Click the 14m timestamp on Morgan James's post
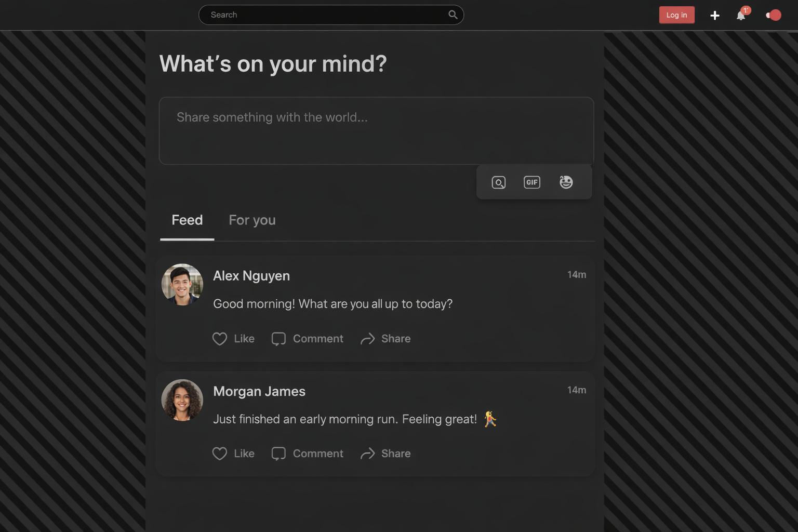This screenshot has width=798, height=532. (x=577, y=390)
